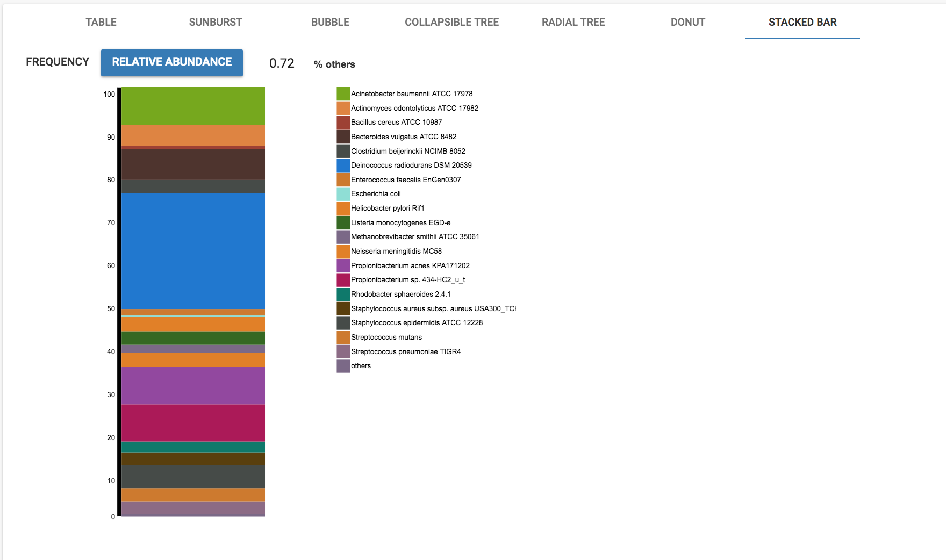The height and width of the screenshot is (560, 946).
Task: Click the "0.72" percentage value
Action: click(x=282, y=63)
